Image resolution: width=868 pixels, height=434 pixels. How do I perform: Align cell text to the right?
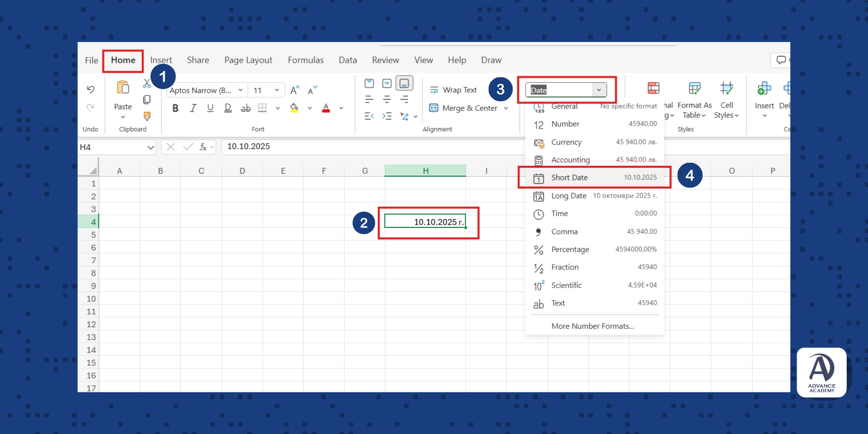[x=404, y=99]
